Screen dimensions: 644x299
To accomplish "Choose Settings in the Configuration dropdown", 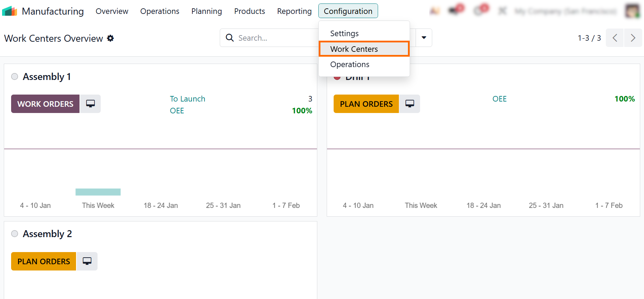I will click(x=344, y=33).
